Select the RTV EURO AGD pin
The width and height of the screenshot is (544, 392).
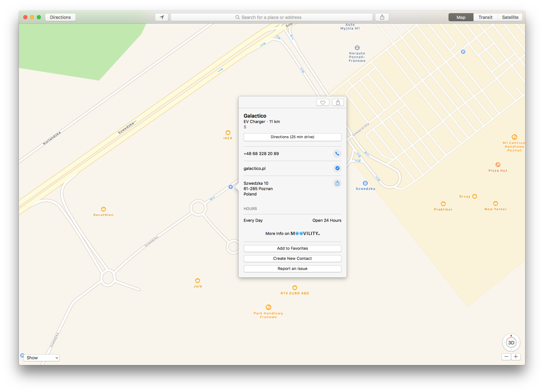[x=295, y=288]
